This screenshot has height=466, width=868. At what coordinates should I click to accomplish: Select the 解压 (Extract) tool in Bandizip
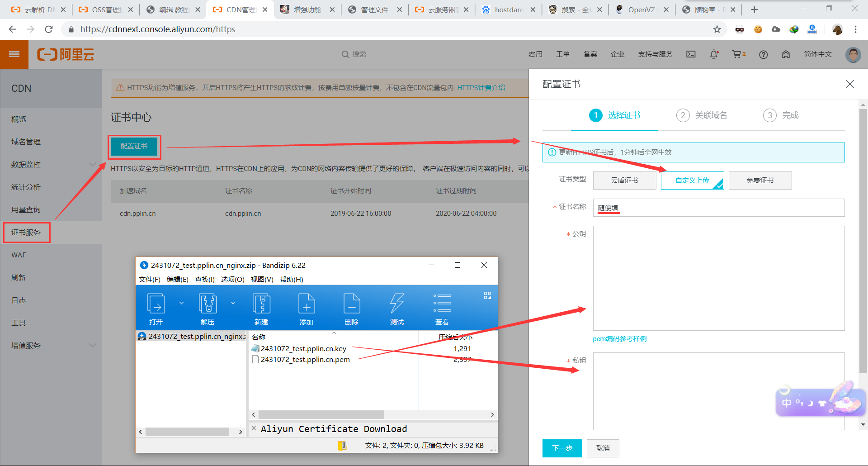[x=208, y=308]
